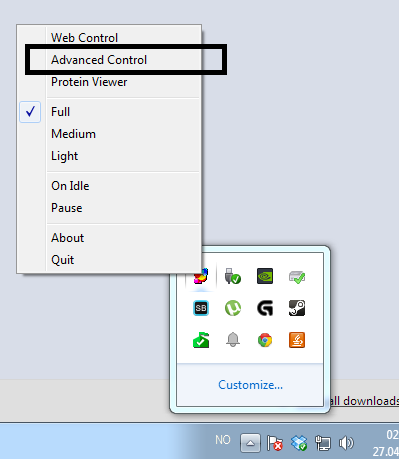Click the NO language indicator
The image size is (399, 459).
223,440
